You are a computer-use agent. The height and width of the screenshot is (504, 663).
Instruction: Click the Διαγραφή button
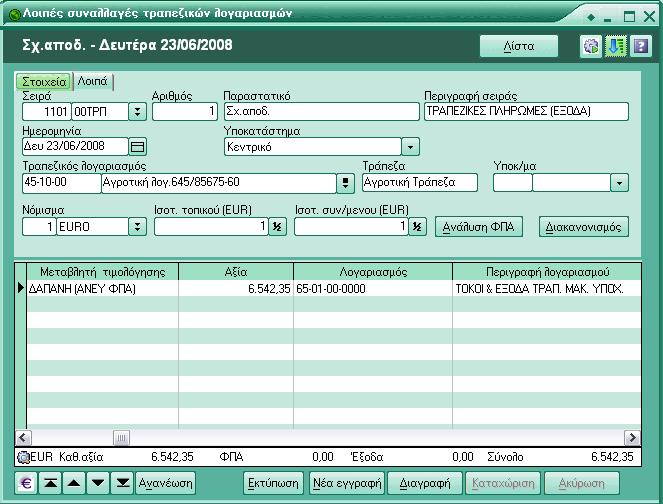425,483
